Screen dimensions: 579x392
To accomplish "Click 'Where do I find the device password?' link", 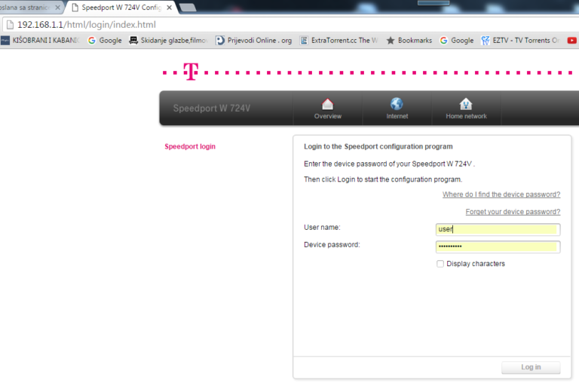I will coord(501,194).
